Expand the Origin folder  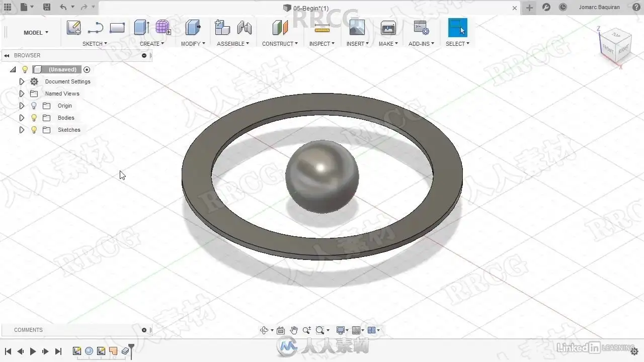click(22, 106)
